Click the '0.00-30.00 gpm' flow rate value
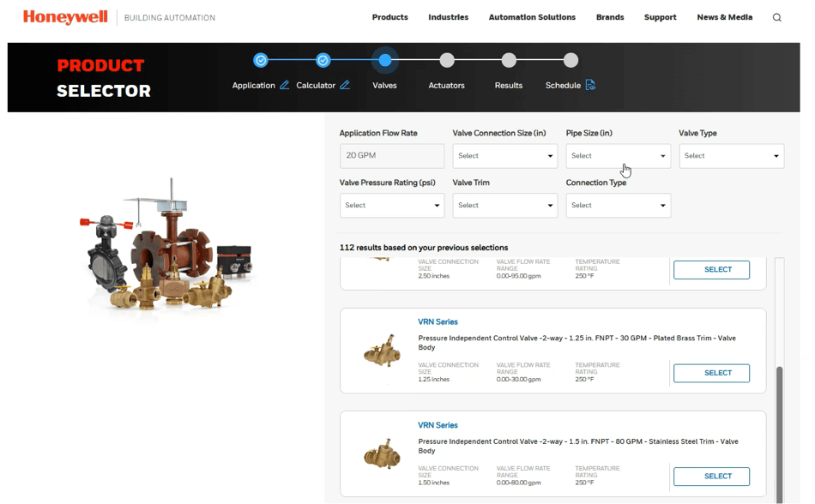 (x=518, y=380)
